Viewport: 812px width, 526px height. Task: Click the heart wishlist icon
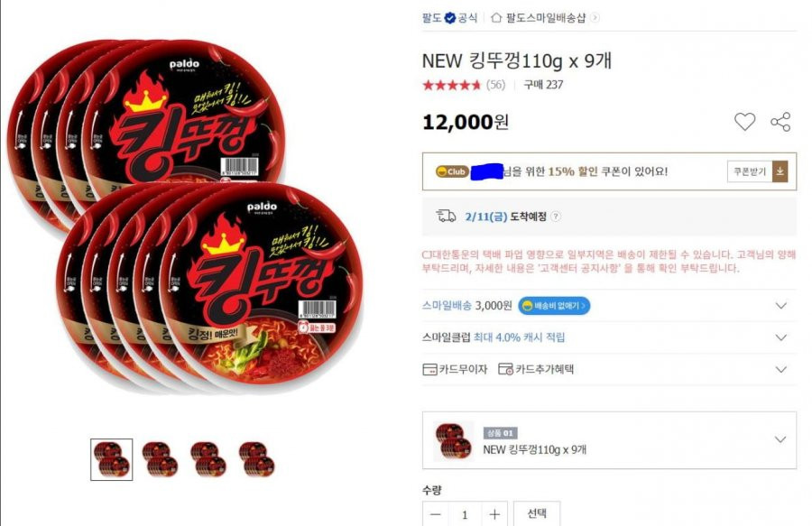[x=744, y=121]
